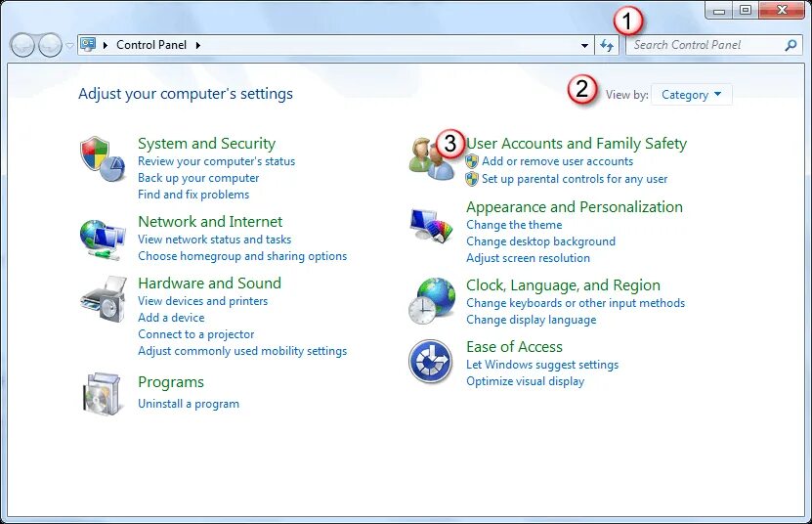Expand arrow before Control Panel in breadcrumb
This screenshot has height=524, width=812.
[x=106, y=45]
